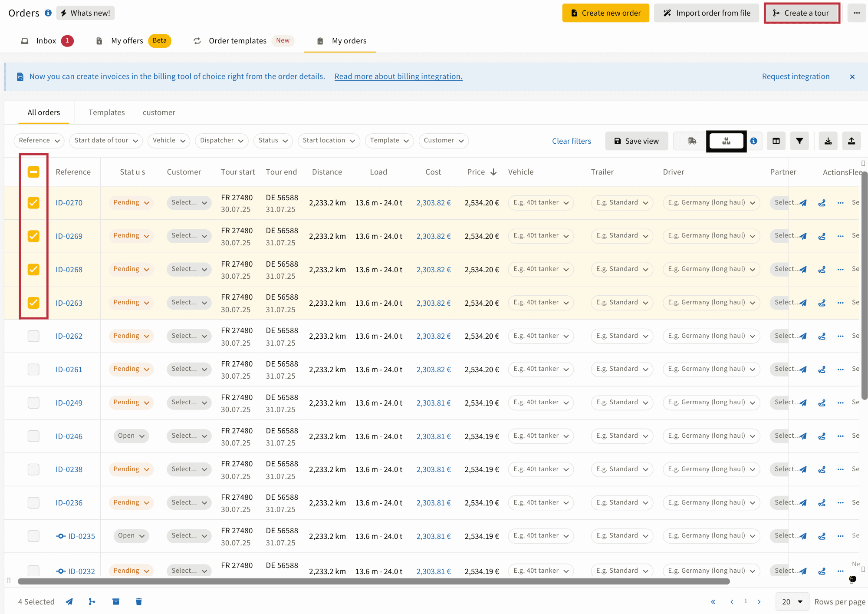Image resolution: width=868 pixels, height=614 pixels.
Task: Open the Inbox tab
Action: tap(46, 41)
